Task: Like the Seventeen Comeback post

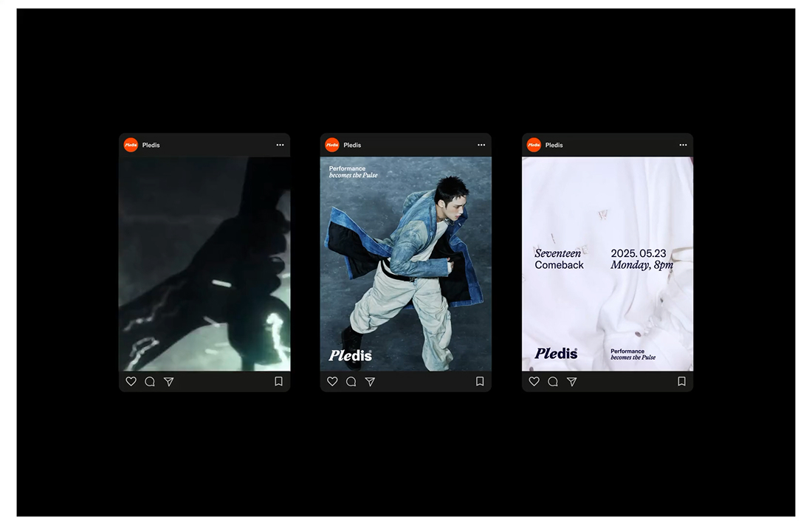Action: point(534,382)
